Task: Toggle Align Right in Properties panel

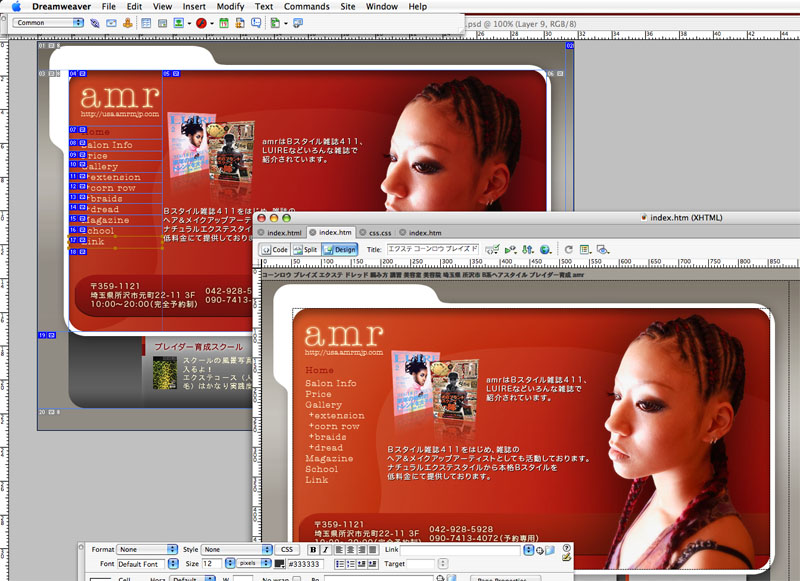Action: (x=362, y=549)
